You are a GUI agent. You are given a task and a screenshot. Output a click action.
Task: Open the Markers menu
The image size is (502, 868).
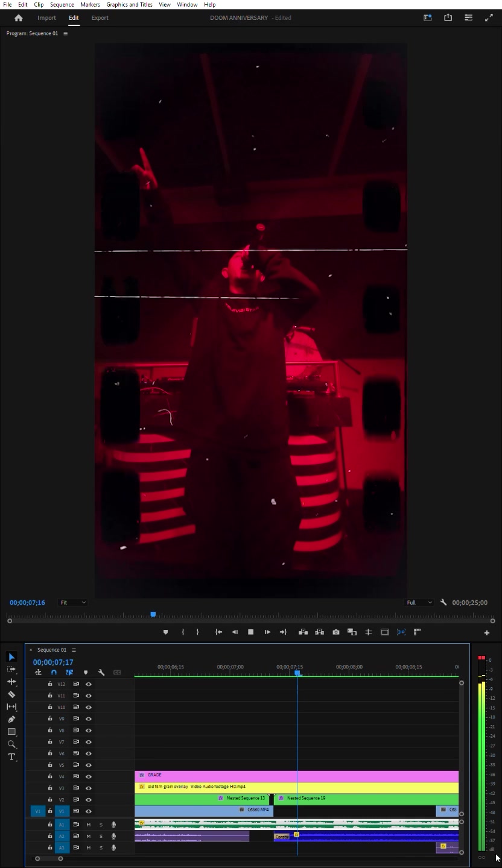click(90, 4)
